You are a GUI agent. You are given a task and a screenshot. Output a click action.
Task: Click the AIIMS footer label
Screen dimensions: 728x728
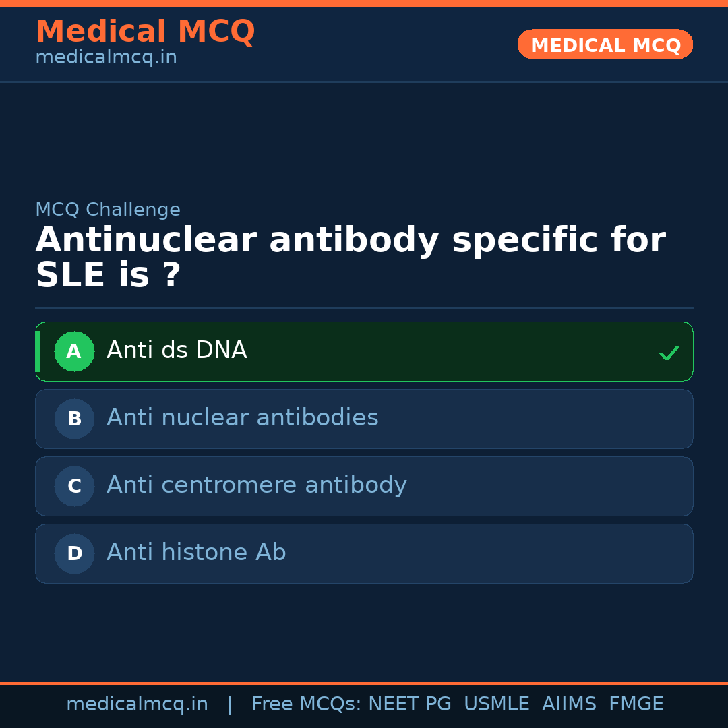[569, 704]
